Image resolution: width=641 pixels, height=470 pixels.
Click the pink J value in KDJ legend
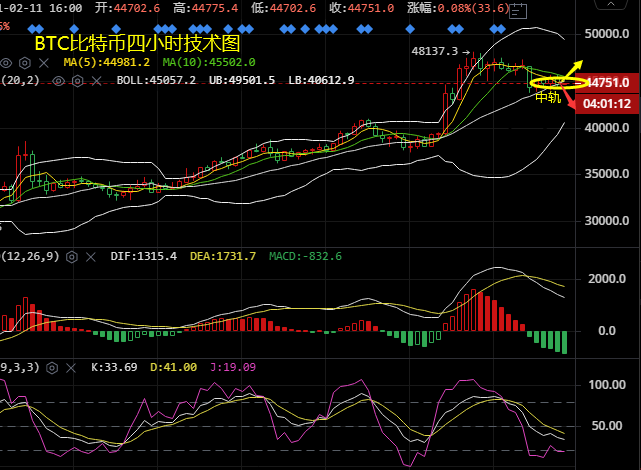[x=231, y=367]
